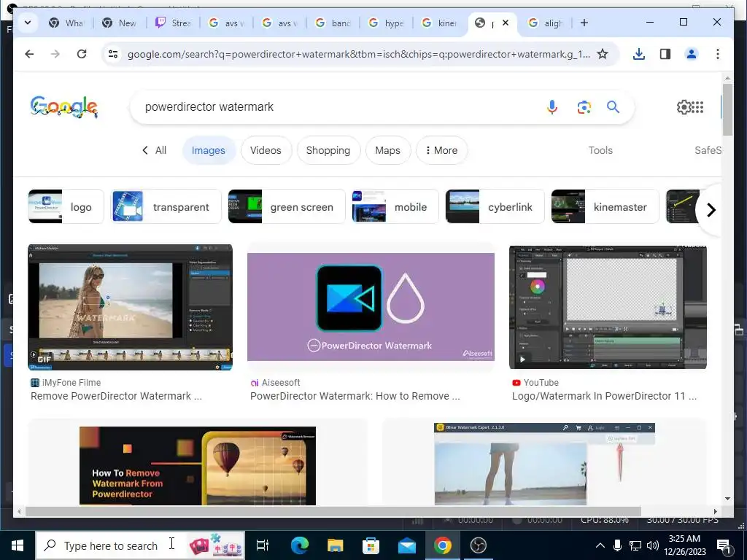Image resolution: width=747 pixels, height=560 pixels.
Task: Search by voice microphone icon
Action: pyautogui.click(x=551, y=107)
